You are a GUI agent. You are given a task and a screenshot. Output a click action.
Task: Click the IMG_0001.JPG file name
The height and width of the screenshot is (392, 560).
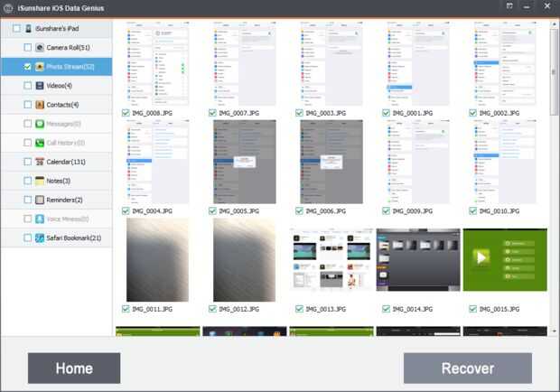[413, 113]
